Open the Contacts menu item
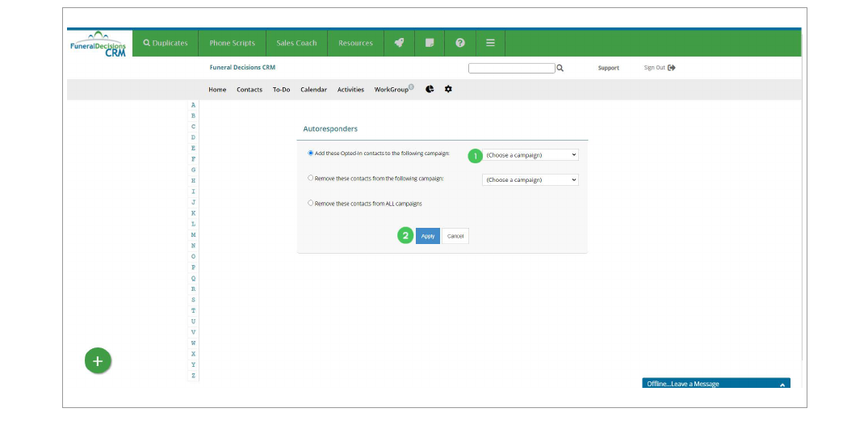The width and height of the screenshot is (868, 442). (249, 90)
